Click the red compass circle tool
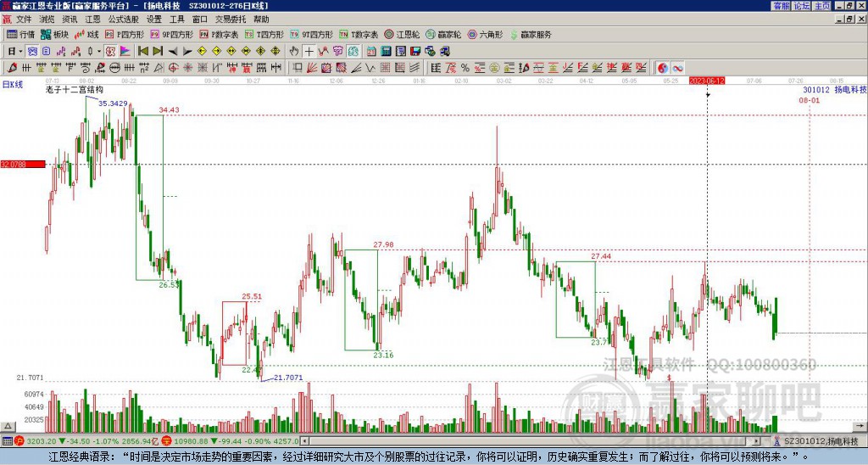 173,68
